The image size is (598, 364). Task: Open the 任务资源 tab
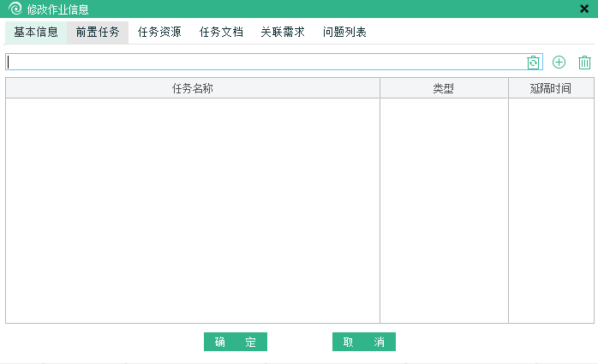(159, 33)
